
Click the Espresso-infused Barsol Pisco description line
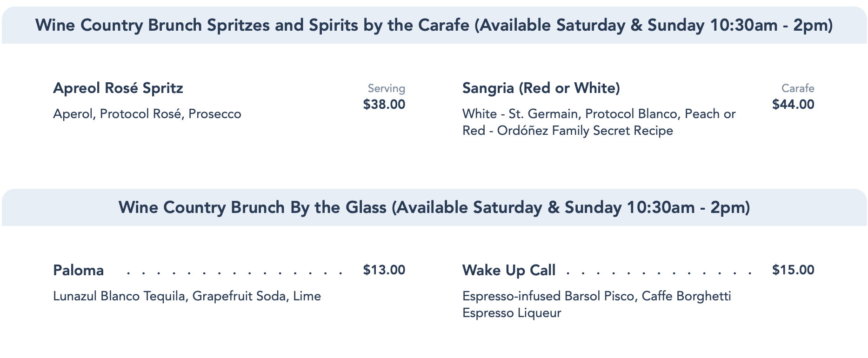596,296
